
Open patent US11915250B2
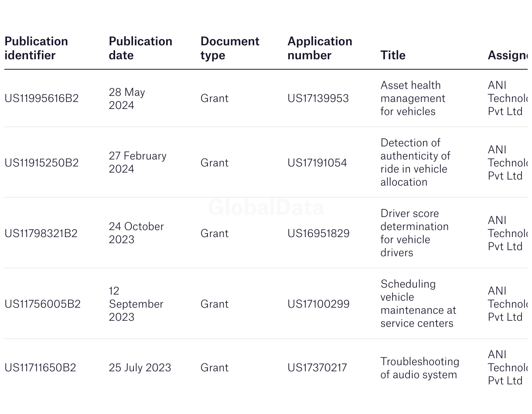point(41,163)
